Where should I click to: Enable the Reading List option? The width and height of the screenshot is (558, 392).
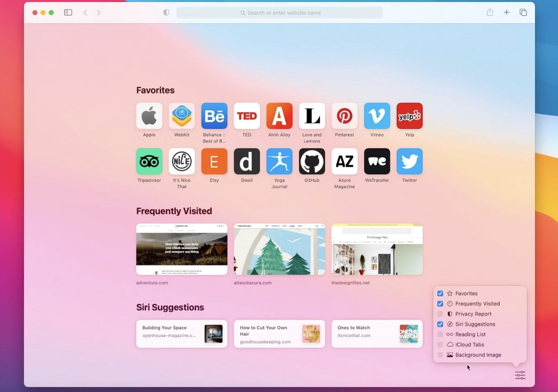pyautogui.click(x=440, y=334)
